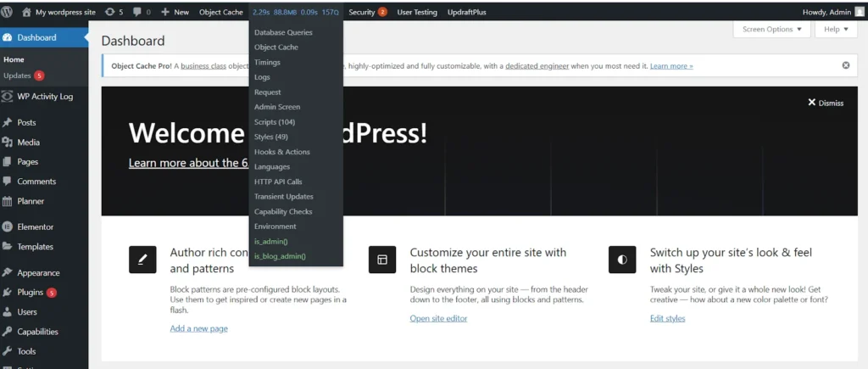Click the Capabilities key icon

pyautogui.click(x=8, y=332)
